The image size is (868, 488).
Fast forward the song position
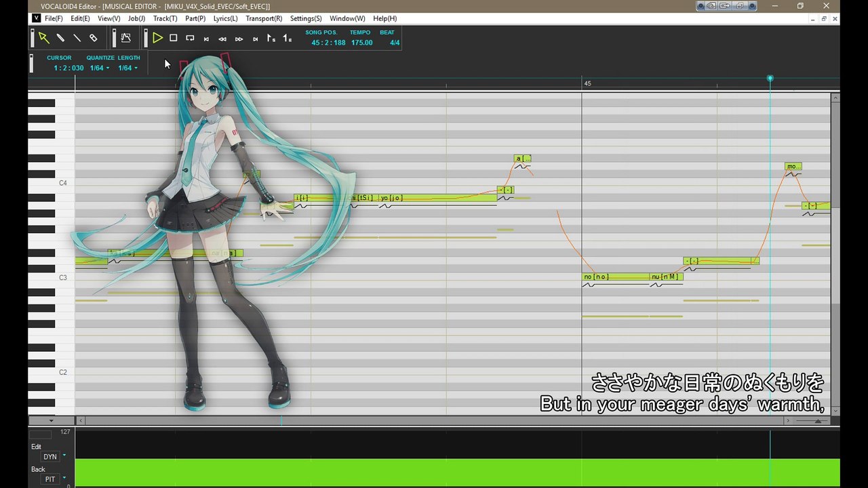pyautogui.click(x=239, y=39)
